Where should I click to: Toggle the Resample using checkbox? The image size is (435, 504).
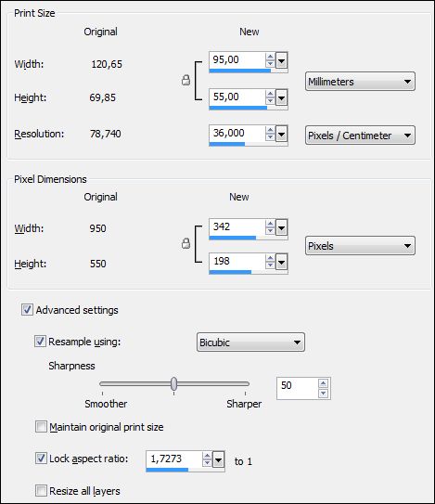40,342
